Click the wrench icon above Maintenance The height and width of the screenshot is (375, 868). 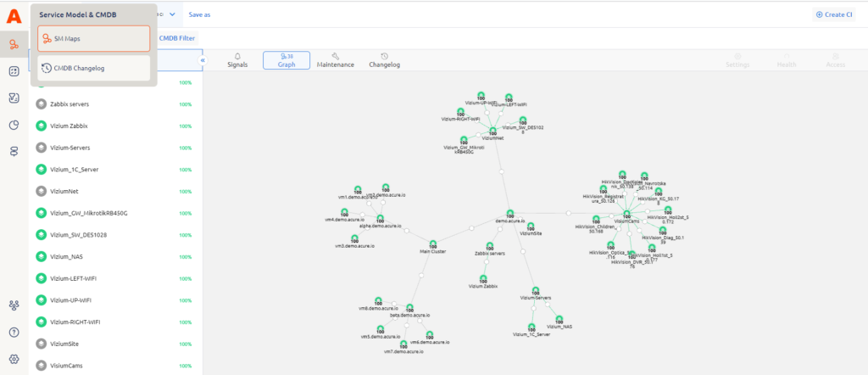click(335, 57)
